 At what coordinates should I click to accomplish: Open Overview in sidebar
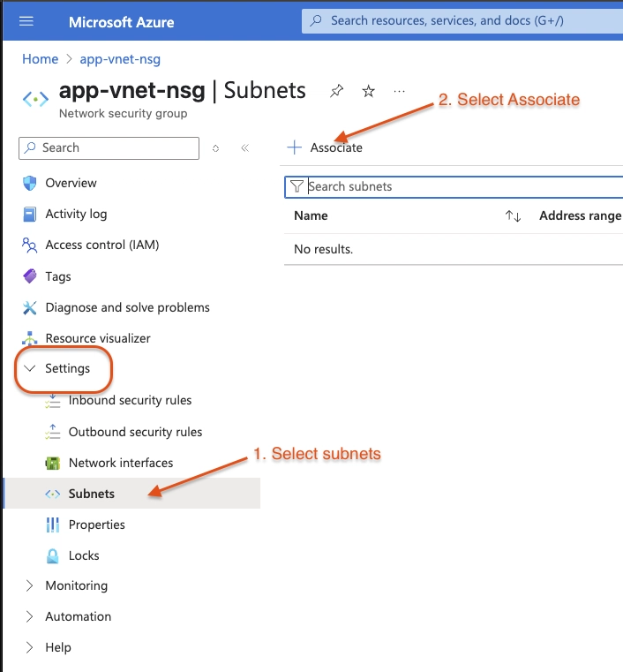point(71,183)
